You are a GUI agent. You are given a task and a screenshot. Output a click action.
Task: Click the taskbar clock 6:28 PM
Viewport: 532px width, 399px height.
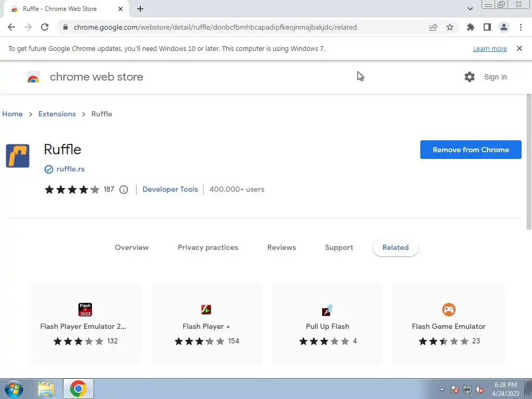tap(506, 385)
